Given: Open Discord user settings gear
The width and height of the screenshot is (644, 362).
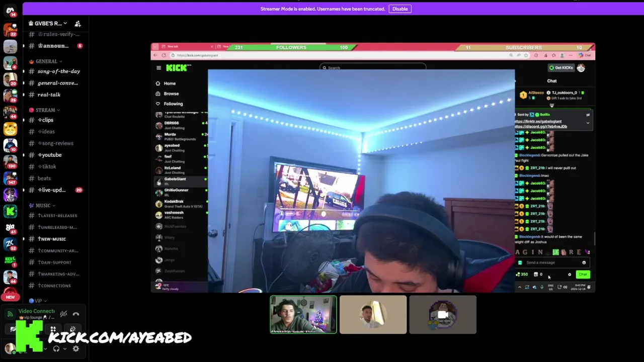Looking at the screenshot, I should point(76,349).
